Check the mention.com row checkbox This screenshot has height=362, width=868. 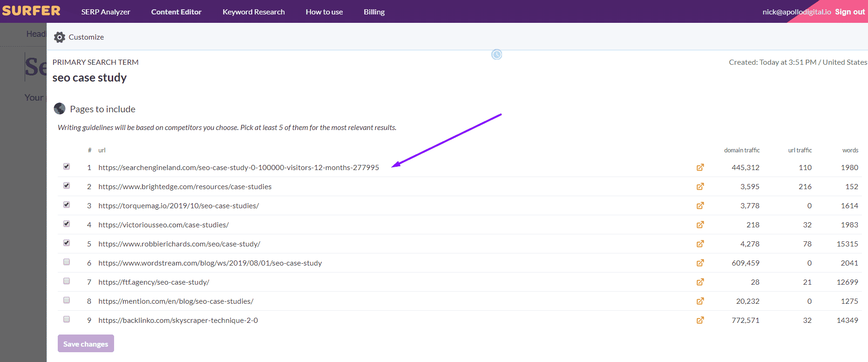tap(67, 300)
